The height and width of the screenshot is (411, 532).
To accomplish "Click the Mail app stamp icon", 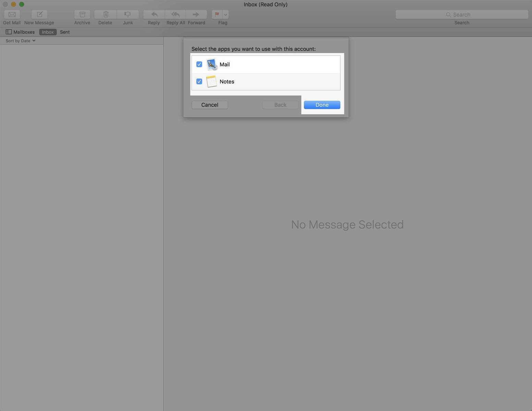I will coord(212,64).
